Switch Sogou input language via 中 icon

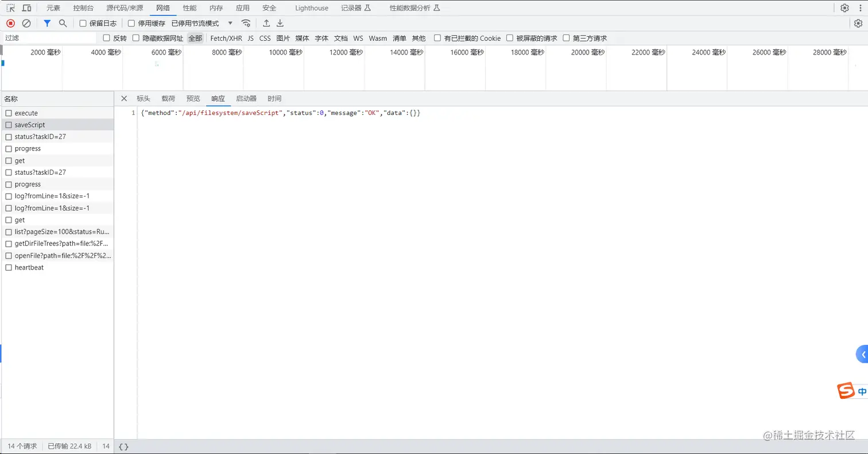(x=862, y=391)
